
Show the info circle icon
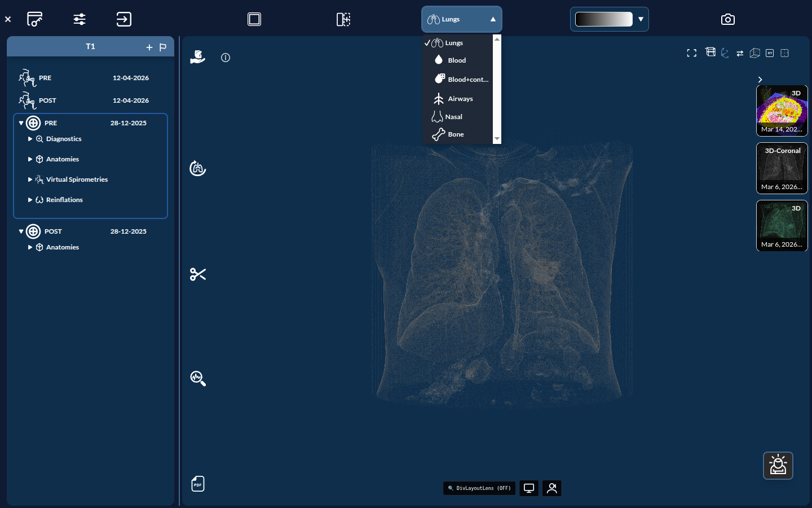pos(226,58)
